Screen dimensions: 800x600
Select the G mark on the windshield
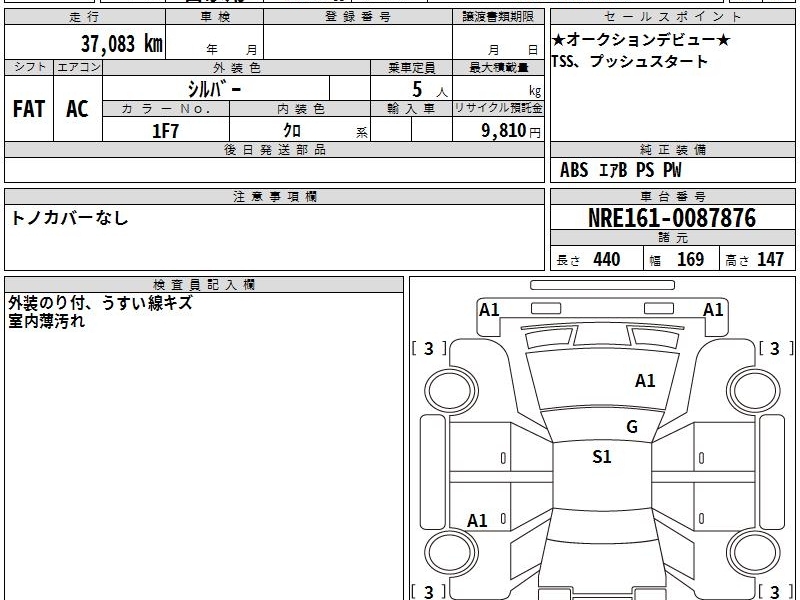[x=632, y=427]
